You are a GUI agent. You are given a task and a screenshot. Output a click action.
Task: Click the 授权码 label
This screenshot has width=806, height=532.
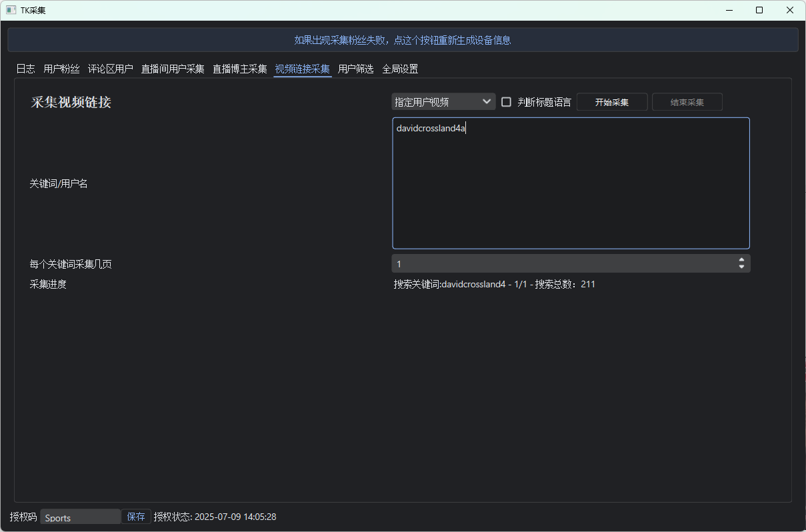(23, 517)
